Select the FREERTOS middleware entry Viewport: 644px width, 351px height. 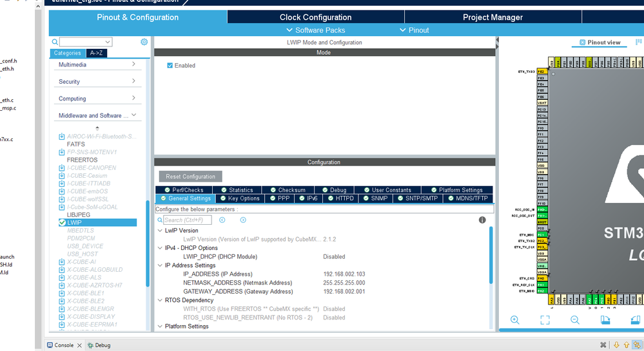point(82,160)
